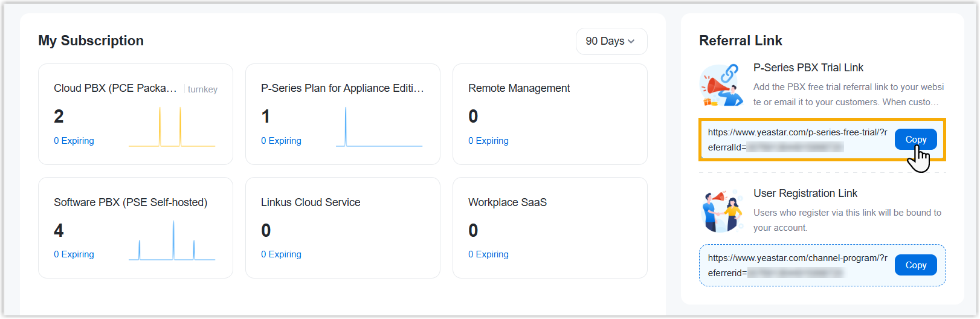This screenshot has width=980, height=319.
Task: Open Software PBX 0 Expiring link
Action: (x=74, y=254)
